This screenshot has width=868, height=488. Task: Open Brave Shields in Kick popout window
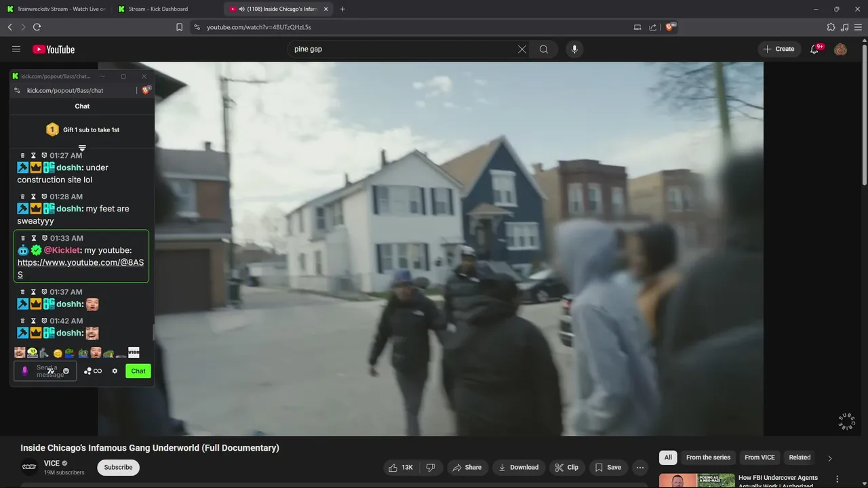(146, 90)
